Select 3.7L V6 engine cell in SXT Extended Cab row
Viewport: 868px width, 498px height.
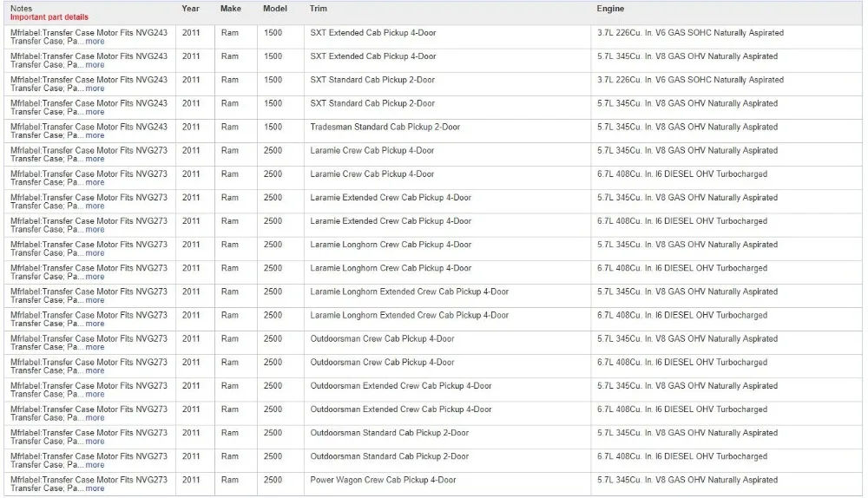pyautogui.click(x=690, y=33)
